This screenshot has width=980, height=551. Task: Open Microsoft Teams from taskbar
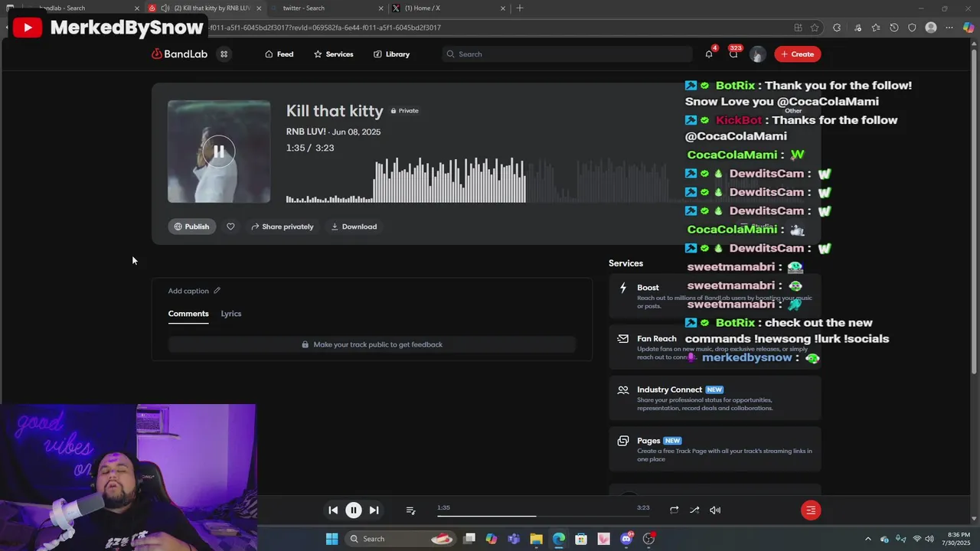(514, 539)
